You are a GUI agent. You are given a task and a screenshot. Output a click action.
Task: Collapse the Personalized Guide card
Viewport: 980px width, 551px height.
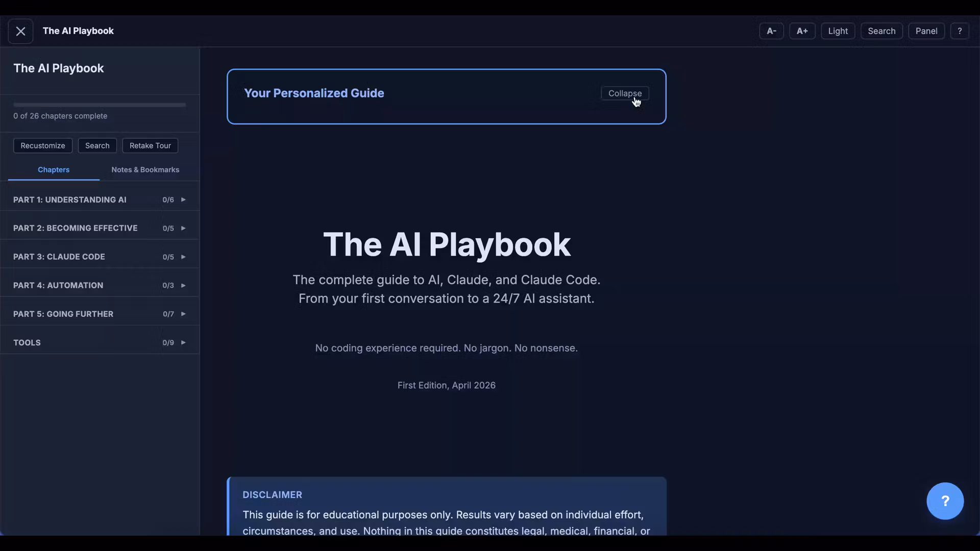click(x=625, y=93)
